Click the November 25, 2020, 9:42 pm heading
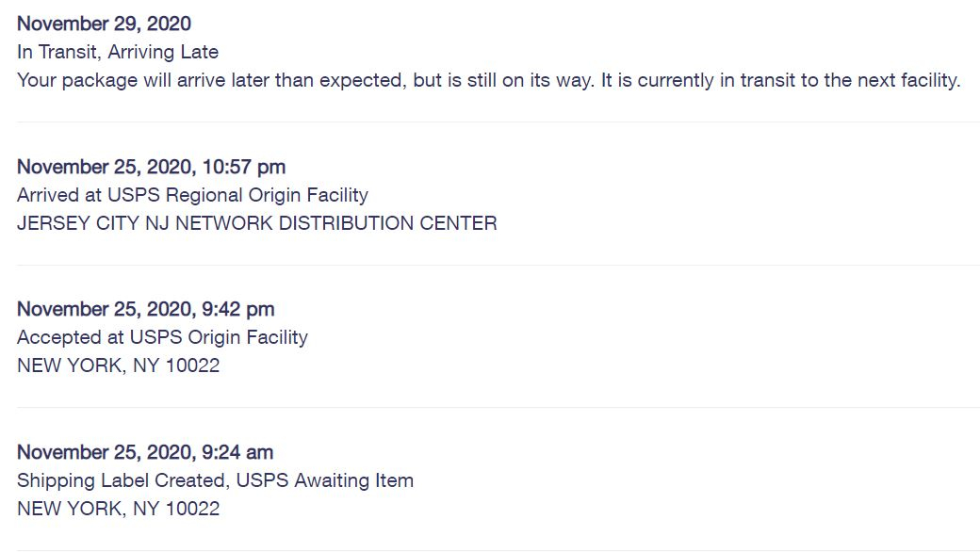 pos(146,309)
